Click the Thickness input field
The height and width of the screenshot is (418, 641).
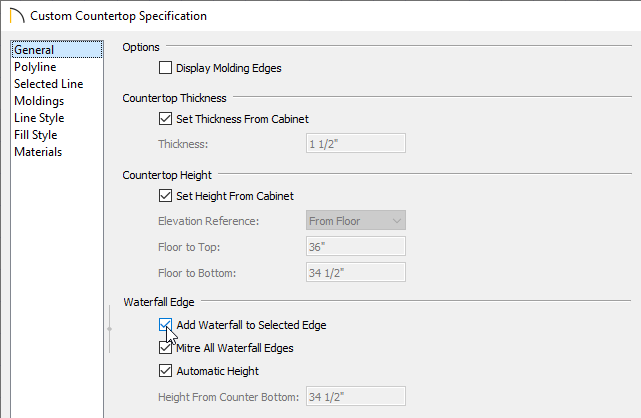click(x=356, y=143)
